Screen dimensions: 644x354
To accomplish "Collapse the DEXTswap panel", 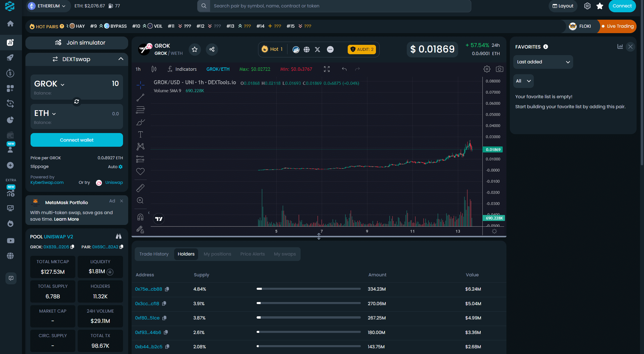I will tap(121, 59).
